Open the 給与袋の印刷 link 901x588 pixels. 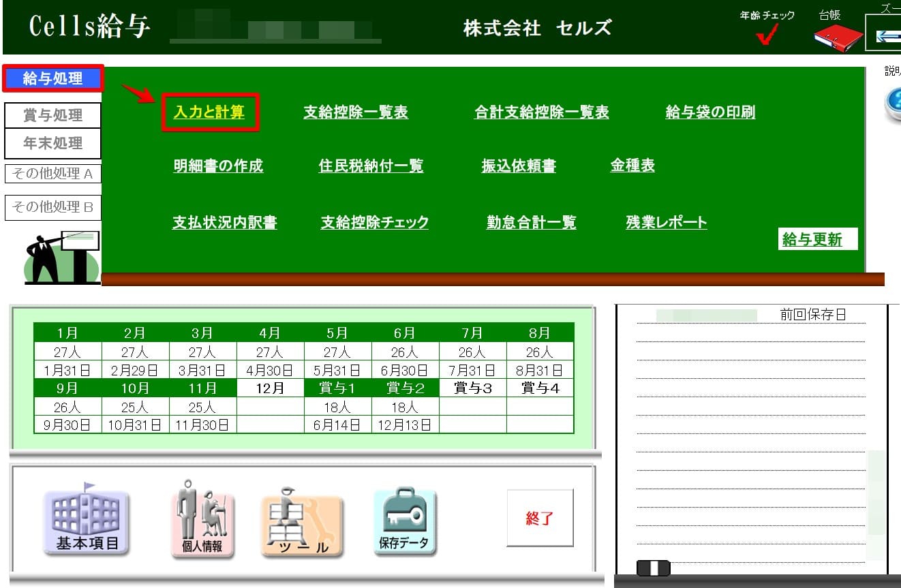point(709,112)
